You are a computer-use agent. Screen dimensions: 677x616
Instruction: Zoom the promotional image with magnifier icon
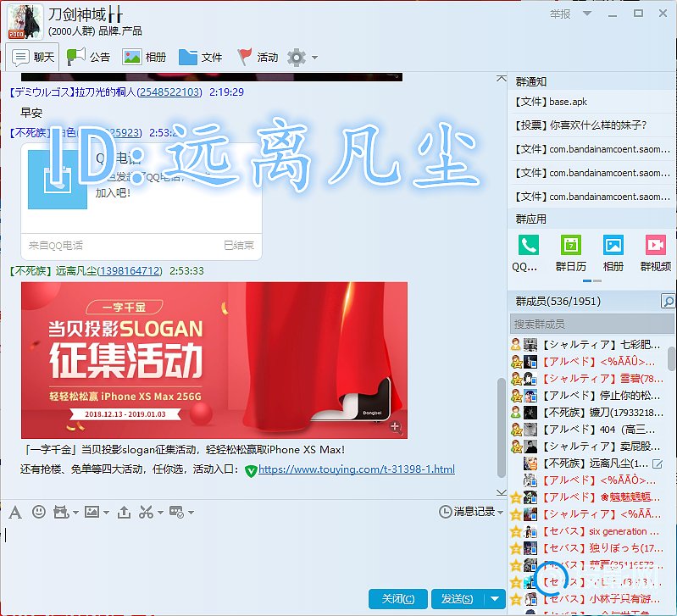click(395, 427)
